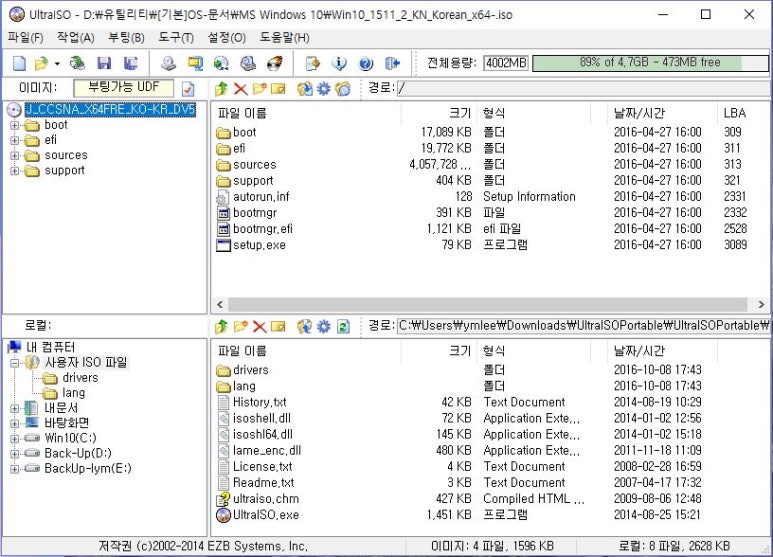Screen dimensions: 773x557
Task: Sort image files by LBA column header
Action: tap(735, 113)
